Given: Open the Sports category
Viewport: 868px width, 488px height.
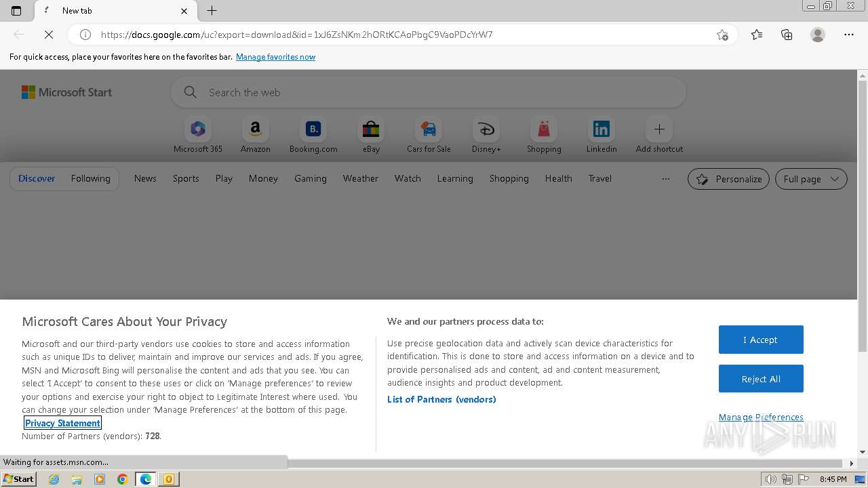Looking at the screenshot, I should 186,178.
